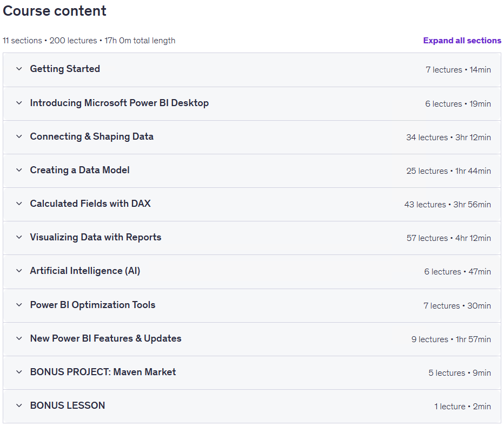Click '7 lectures • 14min' text

pos(459,70)
